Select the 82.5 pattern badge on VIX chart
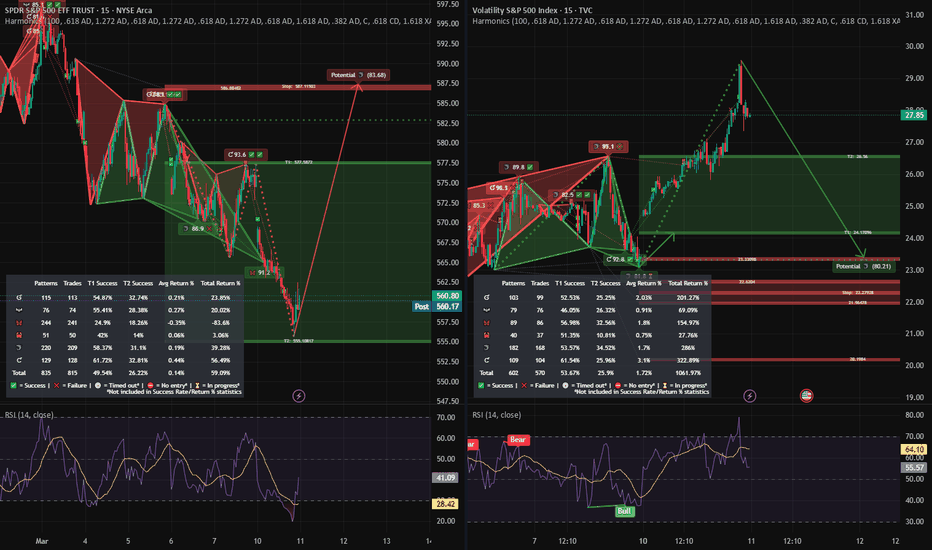The width and height of the screenshot is (932, 550). point(571,194)
